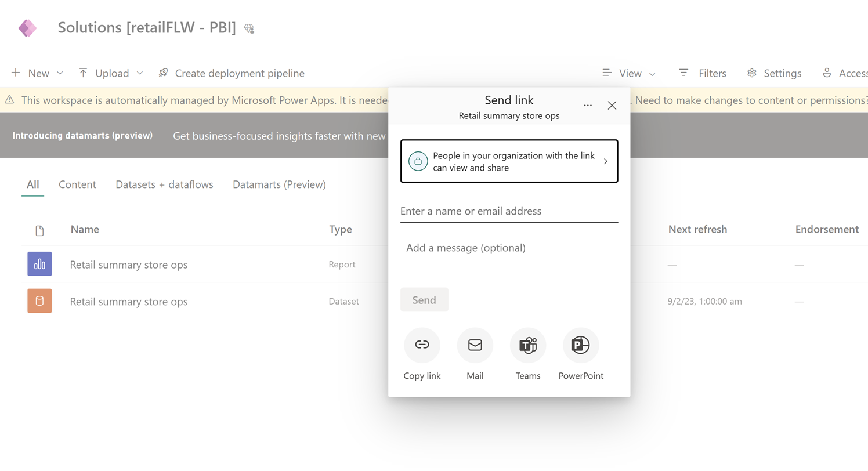Click the premium diamond icon beside the workspace title
The image size is (868, 471).
point(249,28)
